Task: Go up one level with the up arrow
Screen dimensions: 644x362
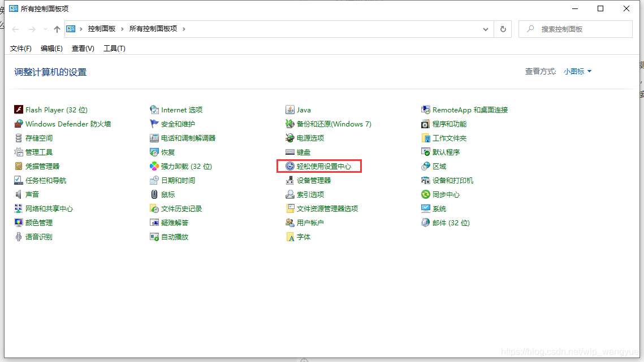Action: pos(57,29)
